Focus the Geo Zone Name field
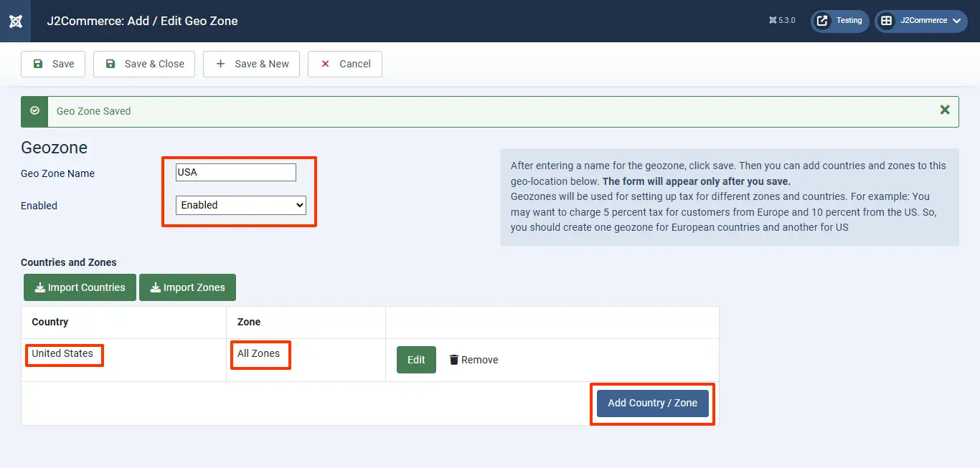The width and height of the screenshot is (980, 468). coord(235,173)
